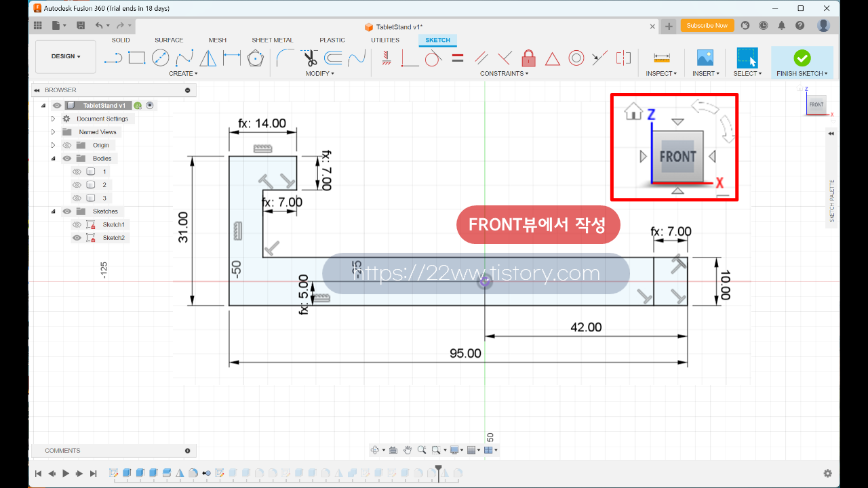868x488 pixels.
Task: Collapse the Bodies folder
Action: click(53, 159)
